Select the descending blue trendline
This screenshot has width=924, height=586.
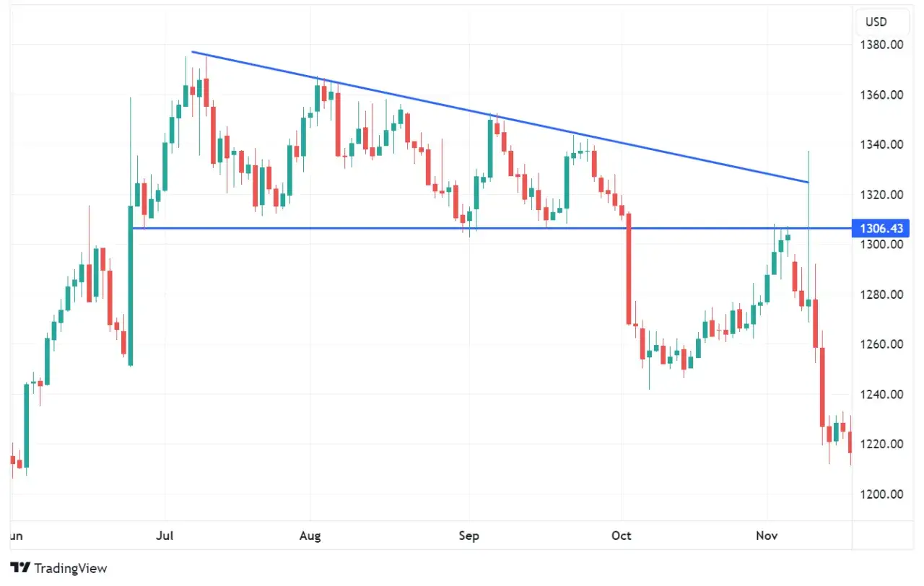click(500, 117)
